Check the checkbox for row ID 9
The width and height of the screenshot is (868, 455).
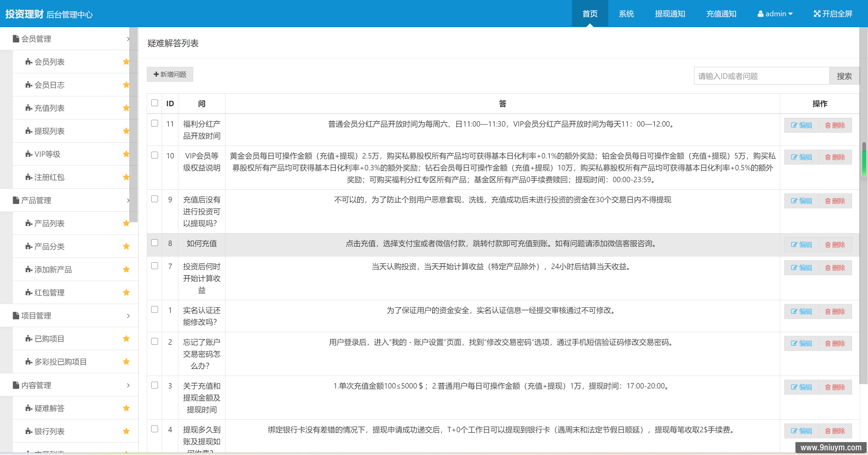click(x=155, y=199)
